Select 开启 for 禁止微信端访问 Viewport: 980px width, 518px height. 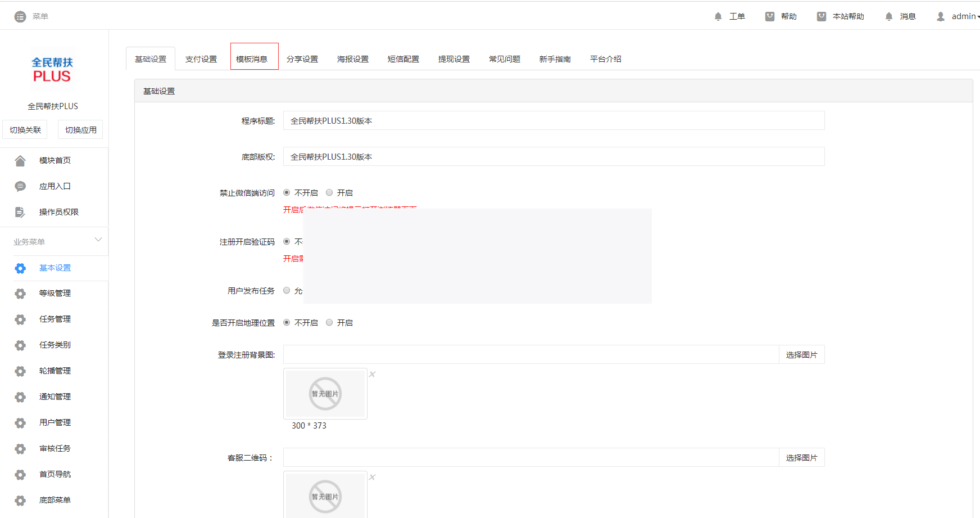coord(329,192)
